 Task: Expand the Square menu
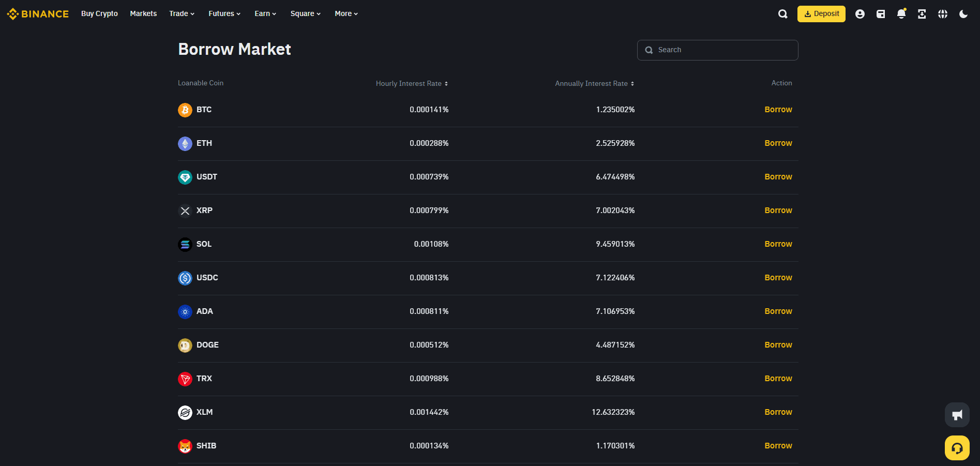[x=306, y=14]
